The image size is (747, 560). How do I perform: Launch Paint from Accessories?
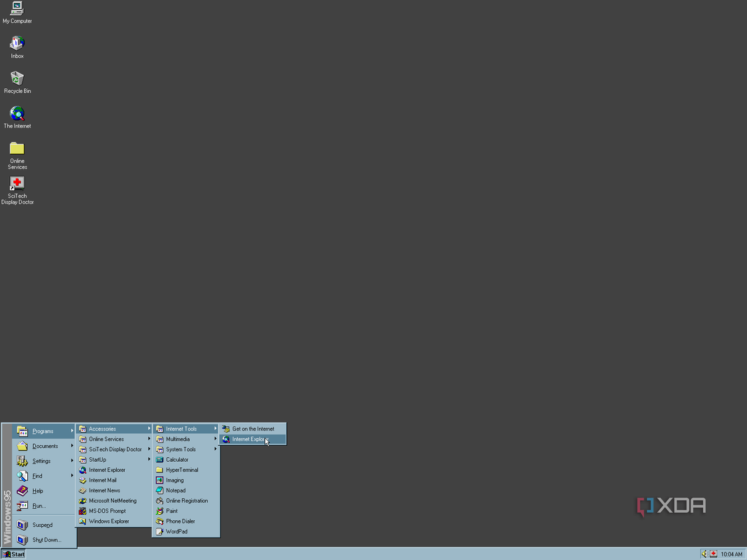[187, 511]
